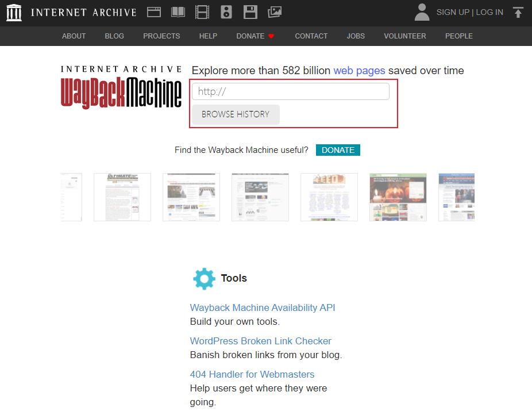The height and width of the screenshot is (415, 532).
Task: Open the partially visible leftmost thumbnail
Action: [71, 197]
